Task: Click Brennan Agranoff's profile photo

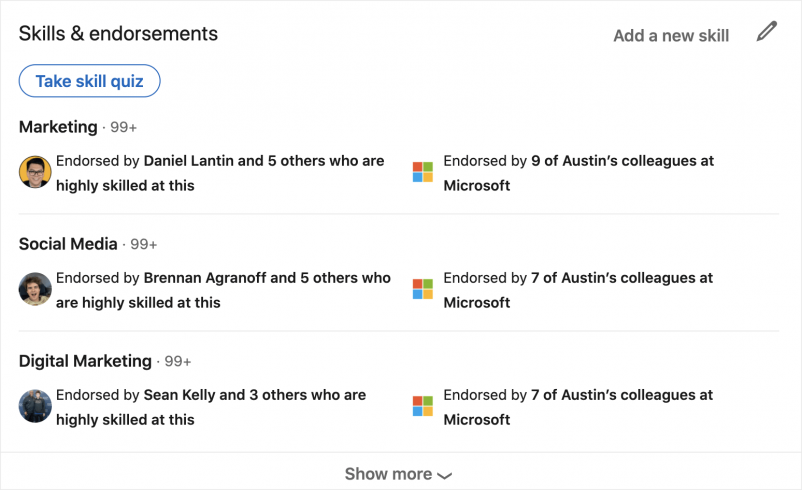Action: point(35,289)
